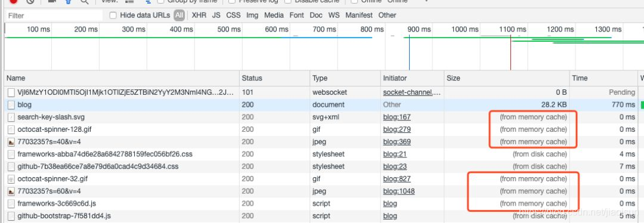The width and height of the screenshot is (644, 223).
Task: Sort by the Type column header
Action: click(345, 78)
